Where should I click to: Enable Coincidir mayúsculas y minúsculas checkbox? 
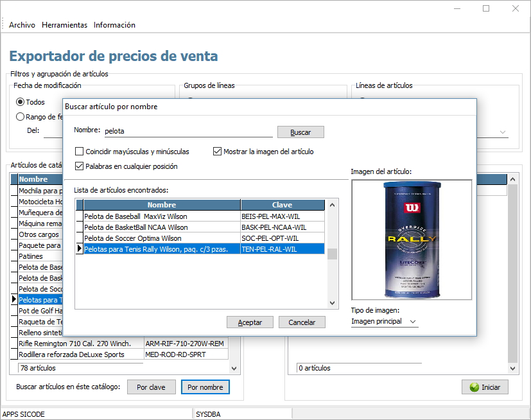click(80, 152)
